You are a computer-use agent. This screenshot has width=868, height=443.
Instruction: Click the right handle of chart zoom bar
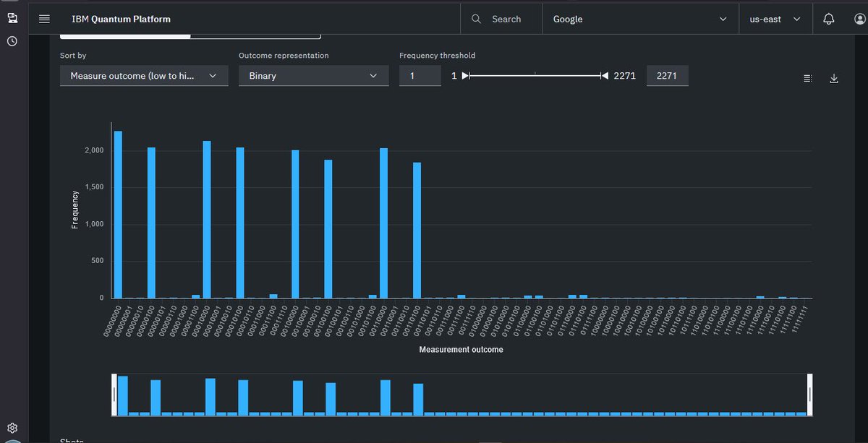809,395
